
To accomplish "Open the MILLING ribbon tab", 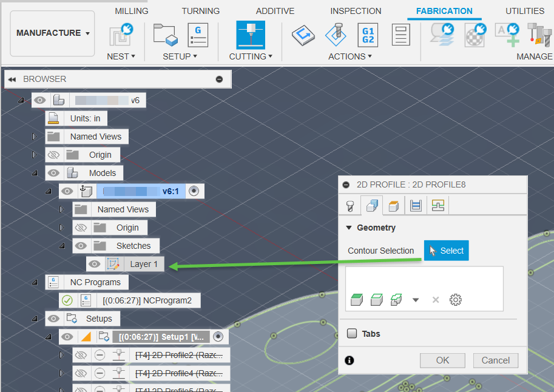I will 131,10.
